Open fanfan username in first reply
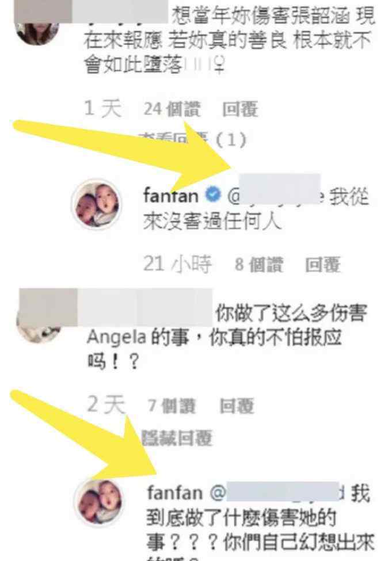Image resolution: width=392 pixels, height=561 pixels. [171, 196]
